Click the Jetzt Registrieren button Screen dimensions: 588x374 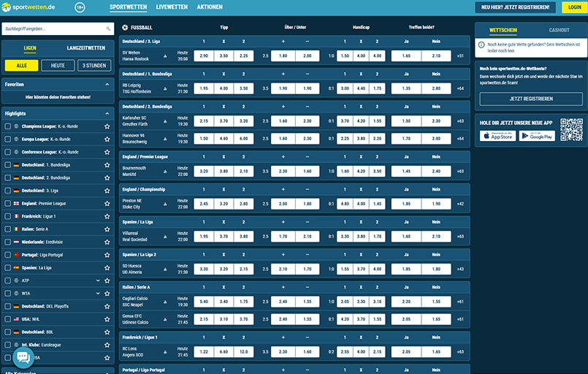pyautogui.click(x=531, y=99)
